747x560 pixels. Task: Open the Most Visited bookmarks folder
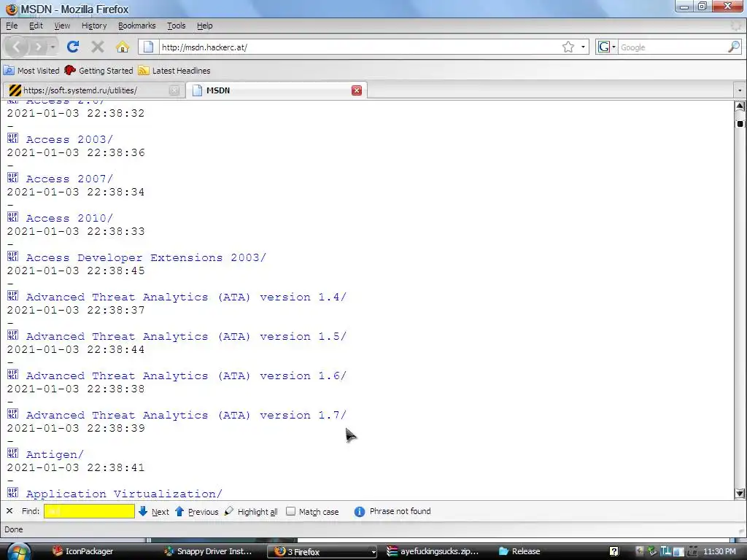(x=31, y=71)
